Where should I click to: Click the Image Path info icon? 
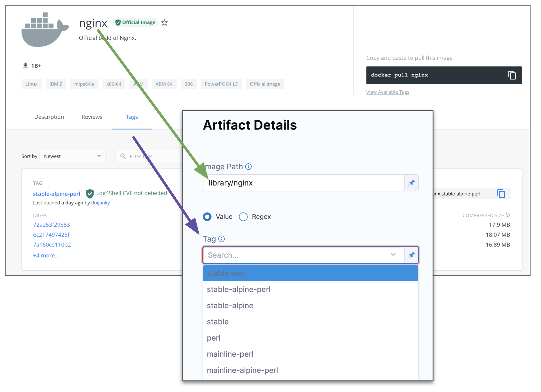(248, 167)
